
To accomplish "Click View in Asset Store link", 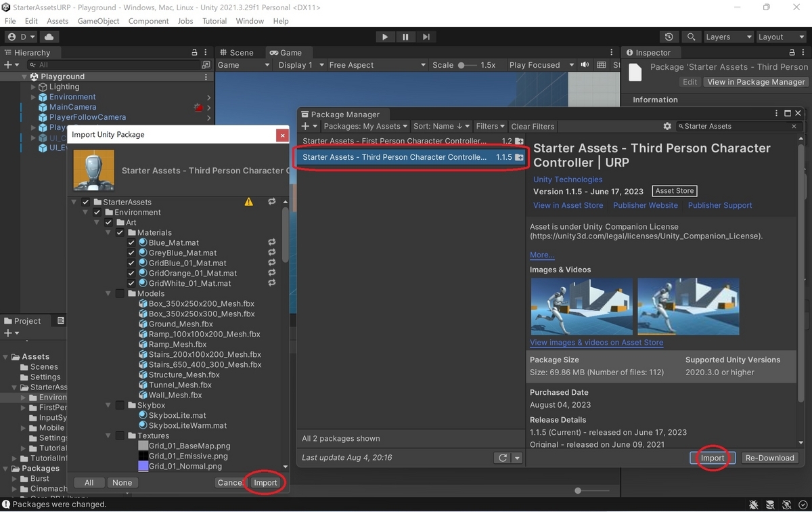I will [568, 205].
